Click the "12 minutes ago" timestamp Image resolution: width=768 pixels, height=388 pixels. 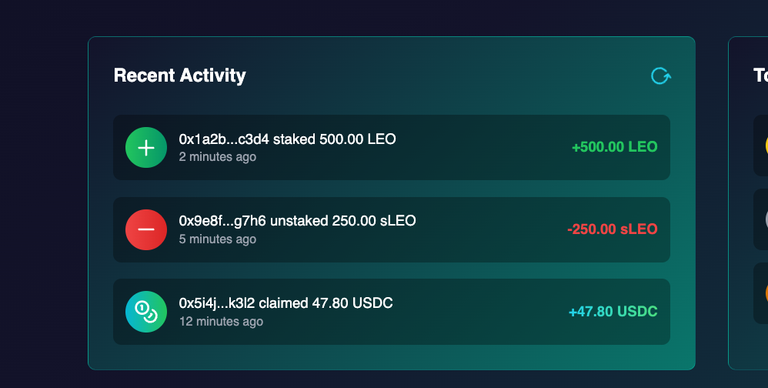(221, 321)
